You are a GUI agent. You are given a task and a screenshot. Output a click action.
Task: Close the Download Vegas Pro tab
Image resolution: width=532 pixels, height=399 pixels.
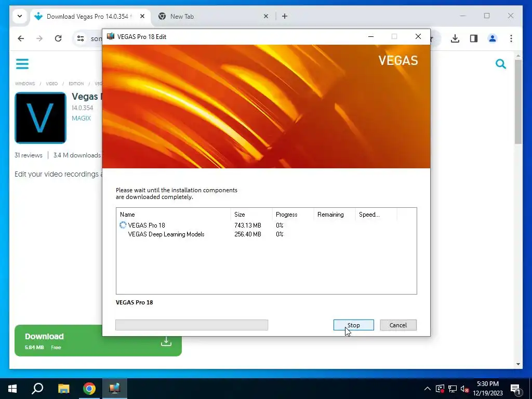coord(142,16)
